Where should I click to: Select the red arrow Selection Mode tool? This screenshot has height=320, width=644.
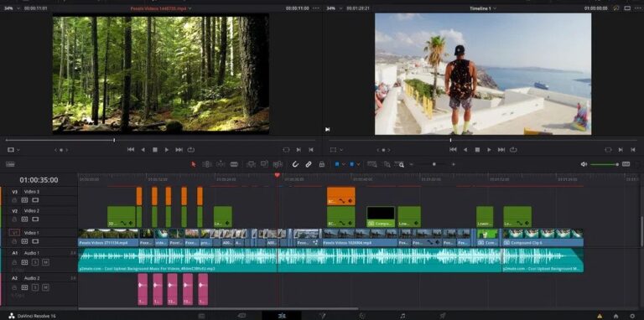coord(194,164)
